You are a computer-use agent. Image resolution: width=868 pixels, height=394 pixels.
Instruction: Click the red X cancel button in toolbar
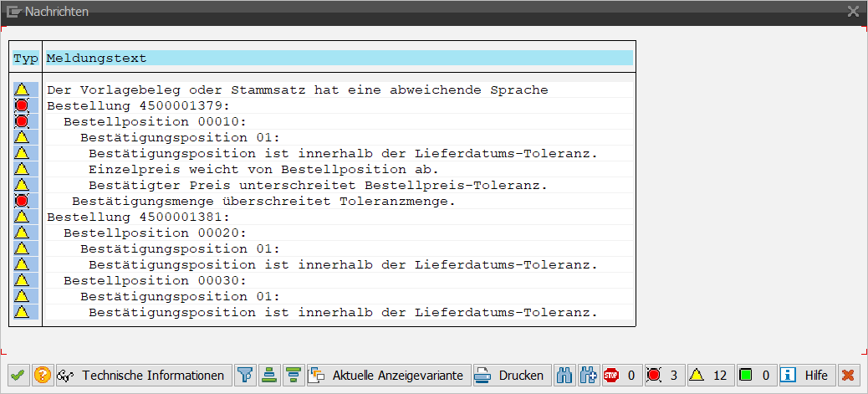click(847, 376)
